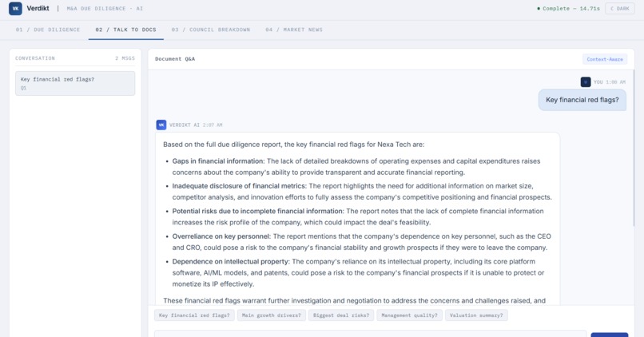
Task: Click the Key financial red flags suggestion chip
Action: pos(194,315)
